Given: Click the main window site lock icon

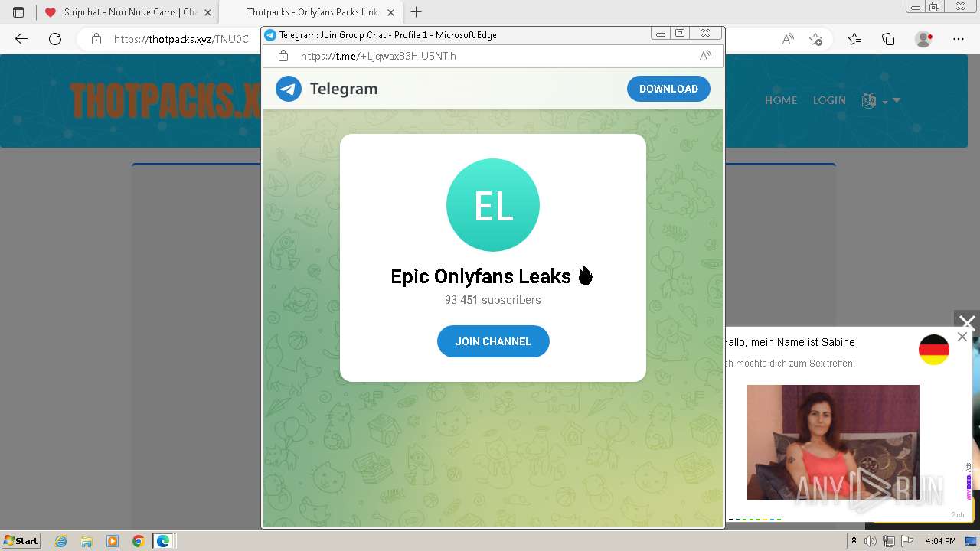Looking at the screenshot, I should 96,39.
